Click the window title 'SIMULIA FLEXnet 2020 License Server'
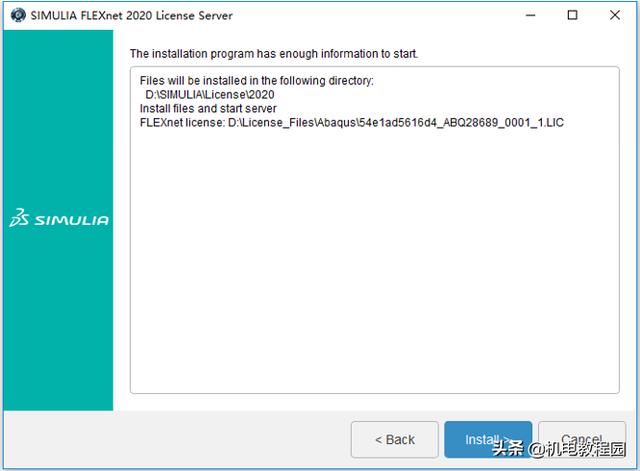This screenshot has width=640, height=471. 131,16
